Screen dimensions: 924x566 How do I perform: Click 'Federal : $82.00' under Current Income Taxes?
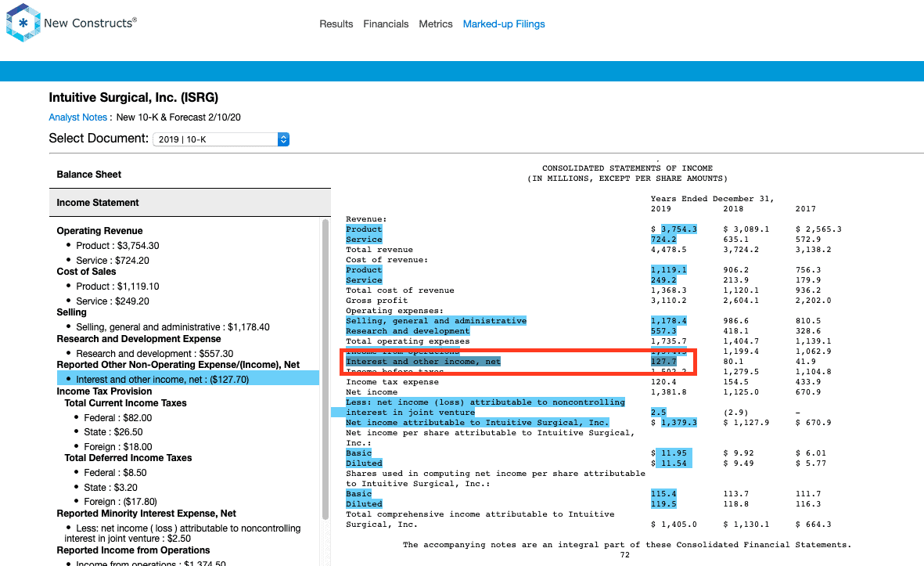tap(118, 418)
